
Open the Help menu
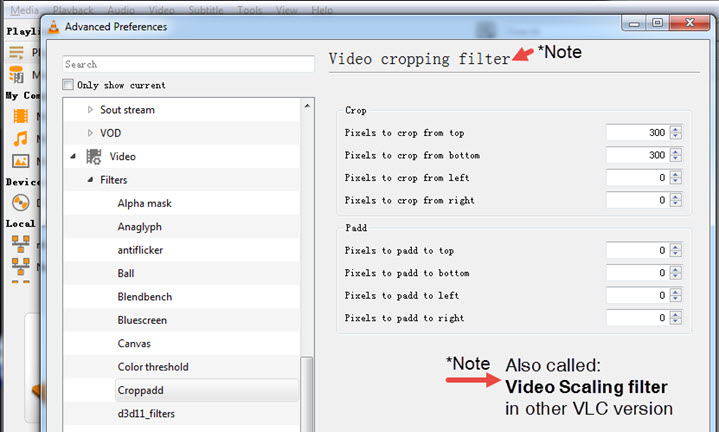pos(322,10)
